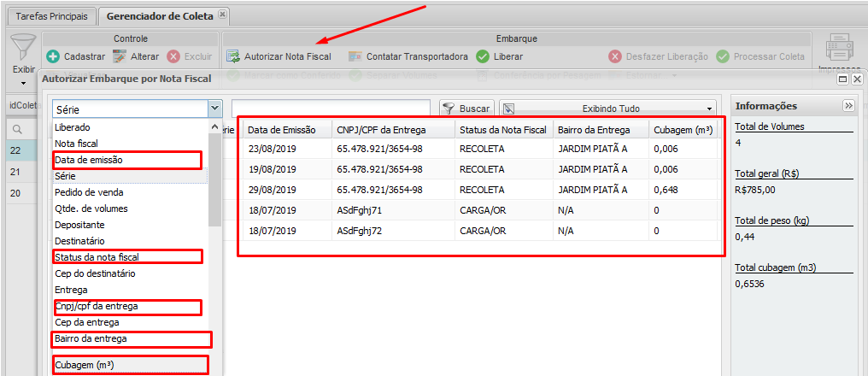Screen dimensions: 868x376
Task: Select coleta row 22
Action: pos(23,150)
